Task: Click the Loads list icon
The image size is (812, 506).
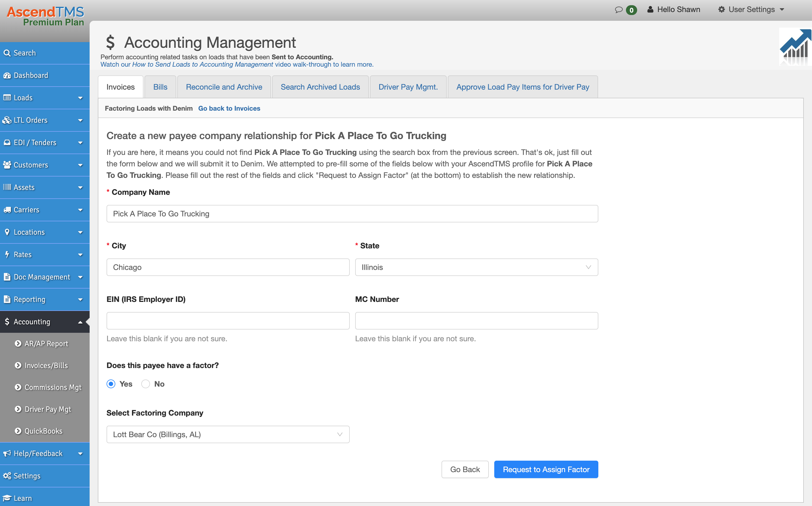Action: point(7,98)
